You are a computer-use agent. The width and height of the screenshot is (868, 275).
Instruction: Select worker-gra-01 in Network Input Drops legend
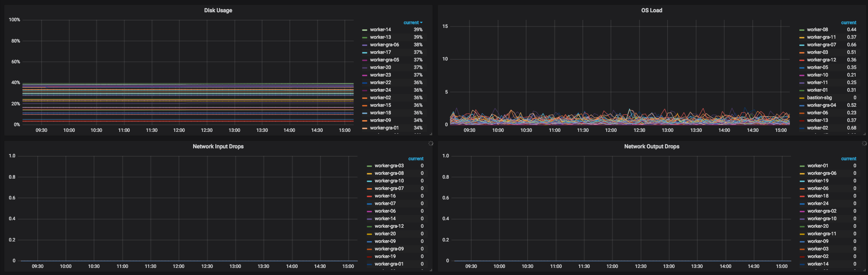coord(389,264)
